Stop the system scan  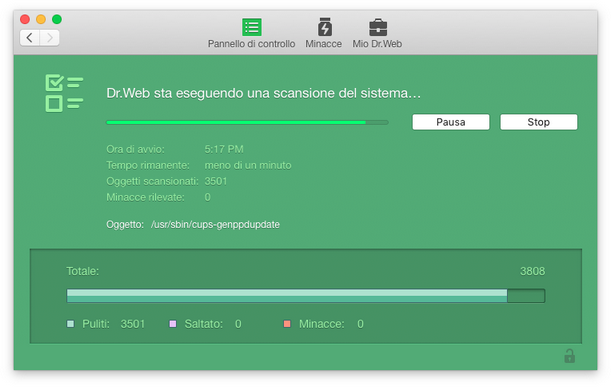point(539,122)
